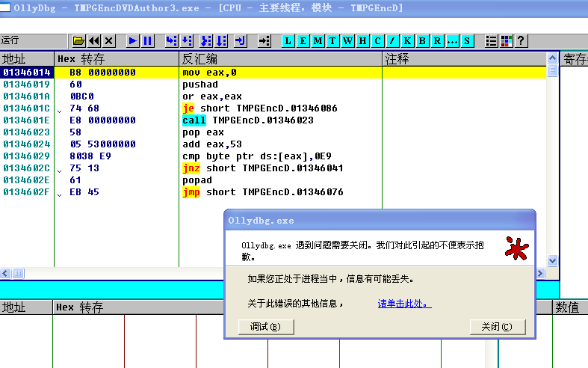The image size is (588, 368).
Task: Select the add eax,53 instruction
Action: [212, 144]
